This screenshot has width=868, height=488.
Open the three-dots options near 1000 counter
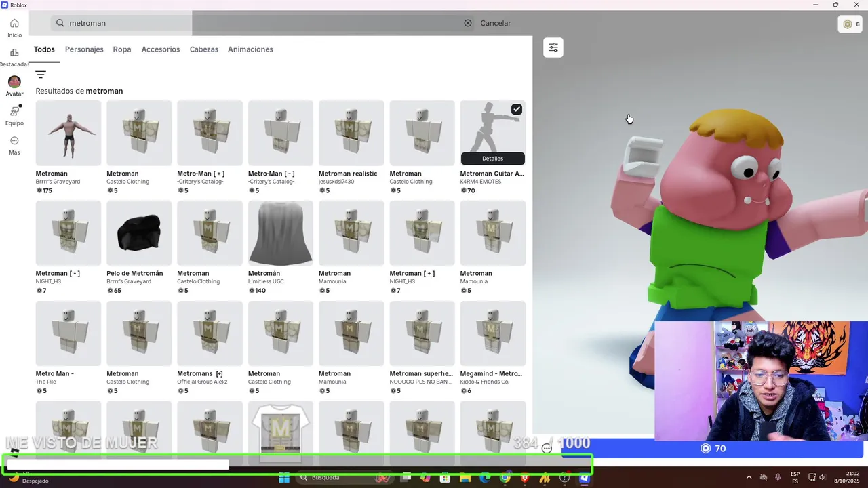click(547, 448)
